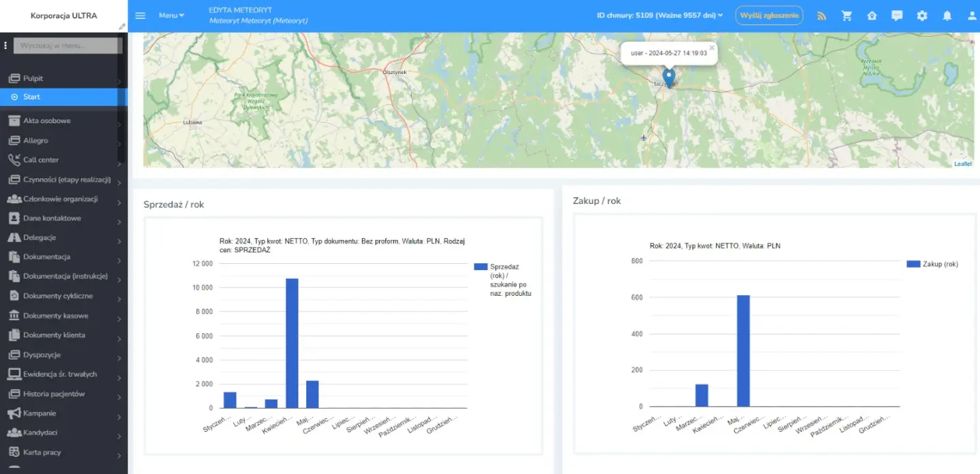Click the blue map location marker
The width and height of the screenshot is (980, 474).
pyautogui.click(x=669, y=78)
